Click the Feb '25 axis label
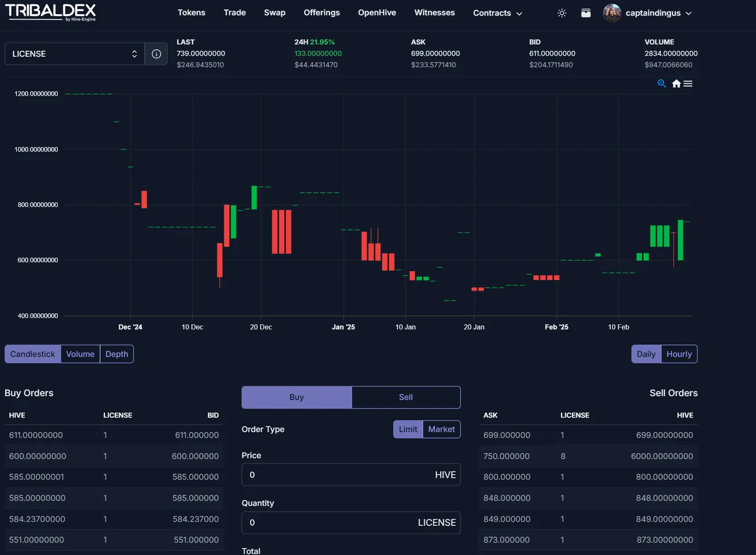The width and height of the screenshot is (756, 555). coord(556,327)
